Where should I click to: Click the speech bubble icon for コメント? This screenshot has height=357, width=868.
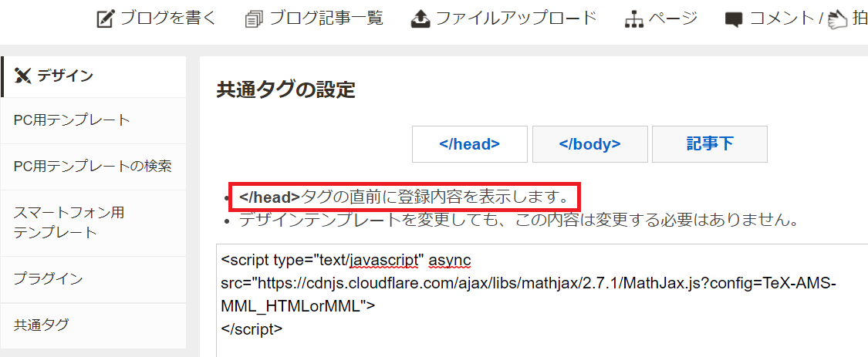[x=734, y=21]
